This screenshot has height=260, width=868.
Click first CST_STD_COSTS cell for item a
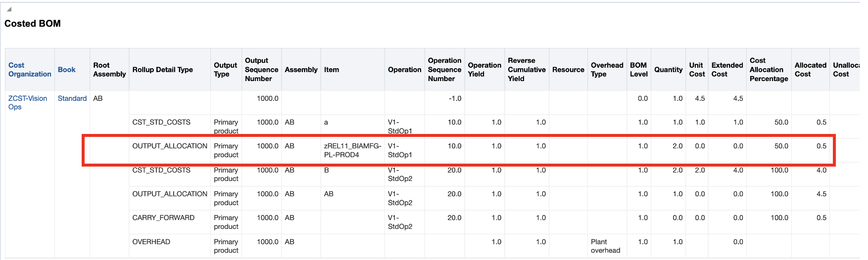(161, 122)
